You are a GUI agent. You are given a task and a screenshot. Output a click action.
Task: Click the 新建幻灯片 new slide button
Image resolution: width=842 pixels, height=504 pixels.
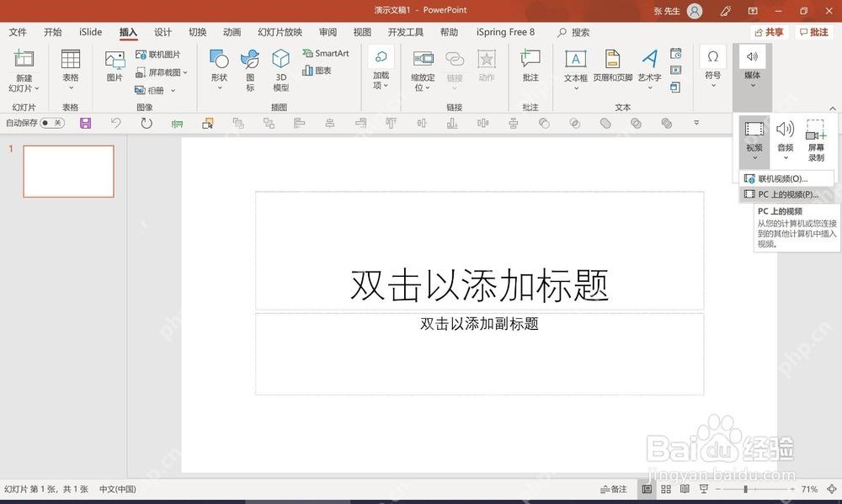coord(24,71)
